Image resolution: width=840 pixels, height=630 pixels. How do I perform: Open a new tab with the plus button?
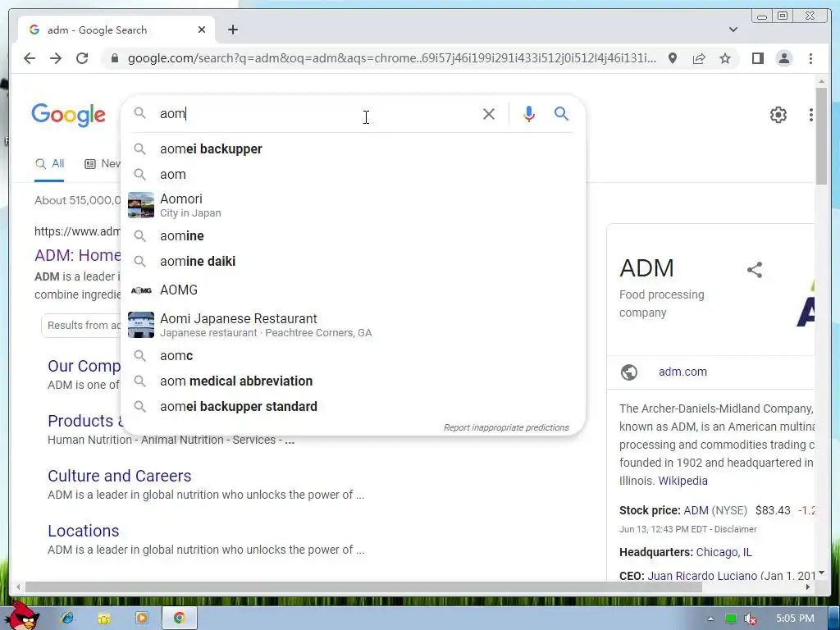click(232, 30)
